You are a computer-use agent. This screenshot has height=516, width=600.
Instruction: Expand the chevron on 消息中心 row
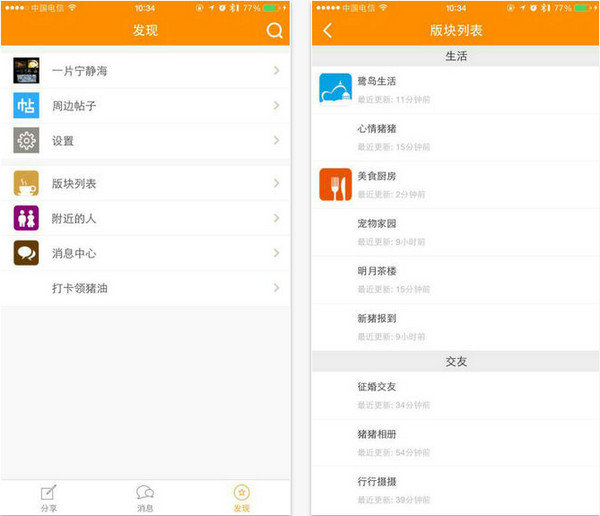pos(277,253)
